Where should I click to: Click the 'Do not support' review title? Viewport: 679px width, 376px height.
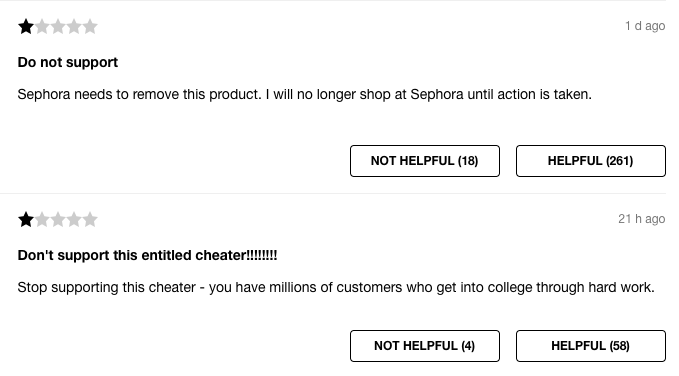68,62
